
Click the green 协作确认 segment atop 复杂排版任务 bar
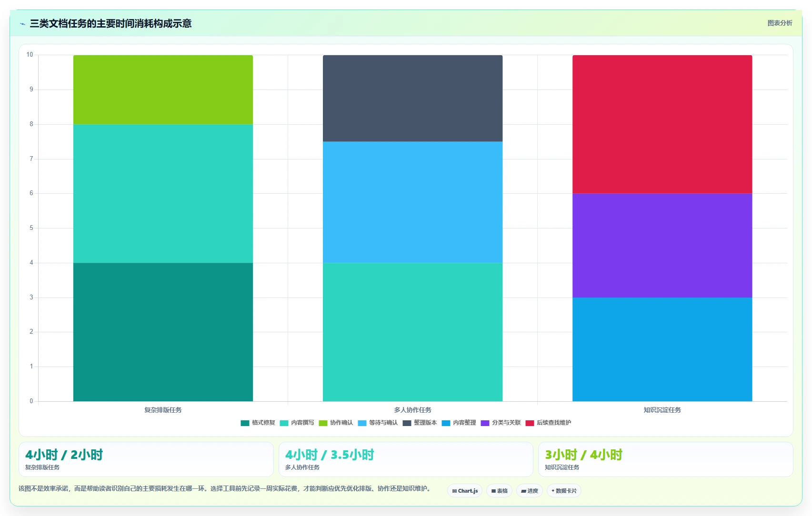coord(163,89)
